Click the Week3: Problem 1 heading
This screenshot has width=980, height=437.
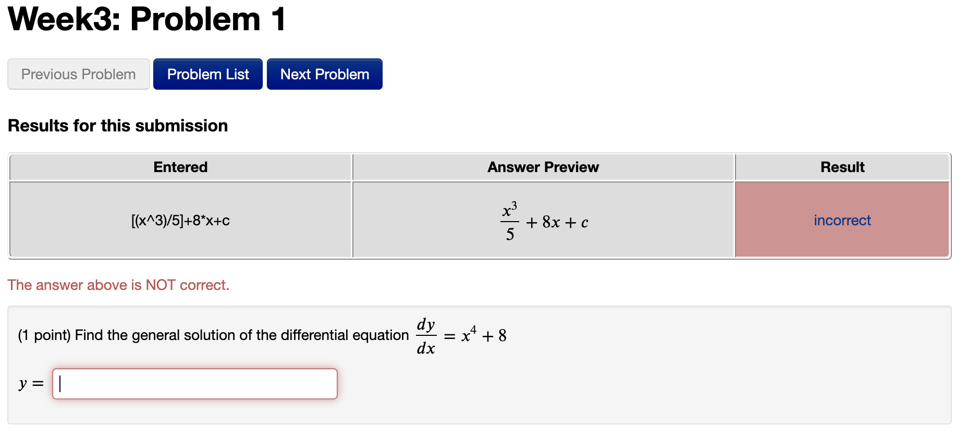tap(146, 20)
